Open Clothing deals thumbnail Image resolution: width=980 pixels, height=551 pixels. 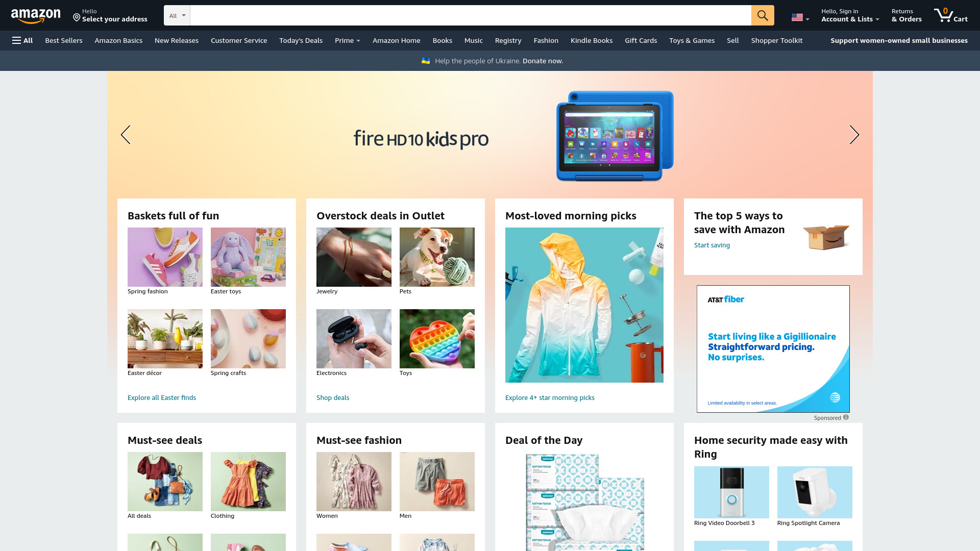coord(248,482)
